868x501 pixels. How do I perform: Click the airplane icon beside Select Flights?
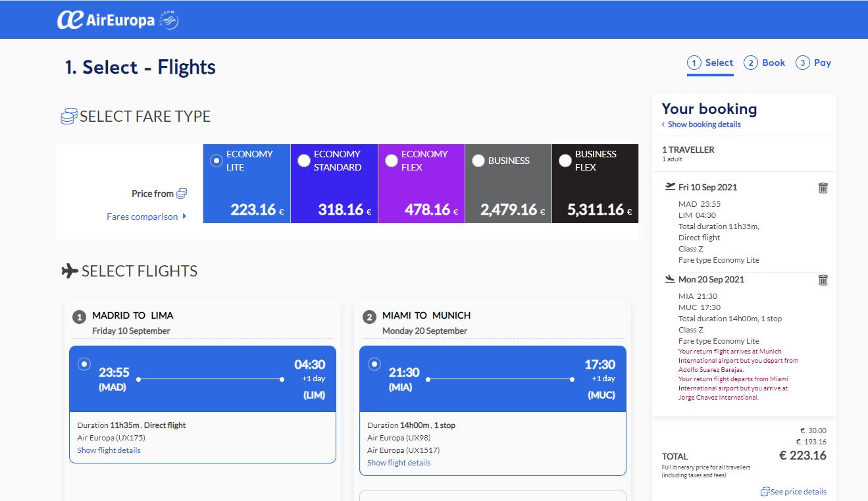70,271
